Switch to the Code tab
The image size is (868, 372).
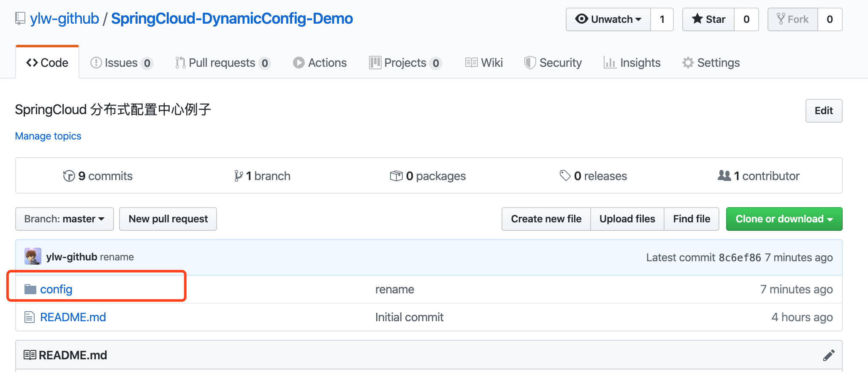click(x=47, y=63)
